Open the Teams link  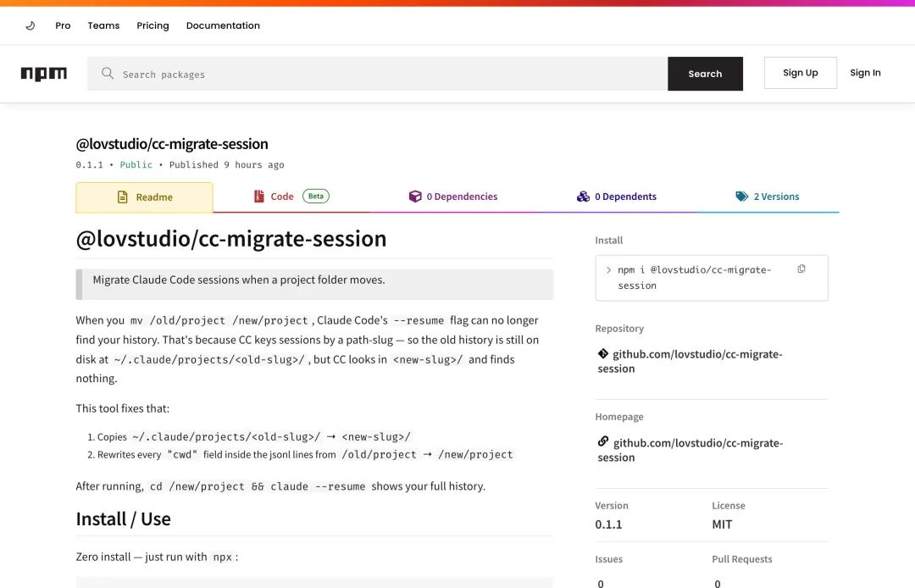pos(103,25)
